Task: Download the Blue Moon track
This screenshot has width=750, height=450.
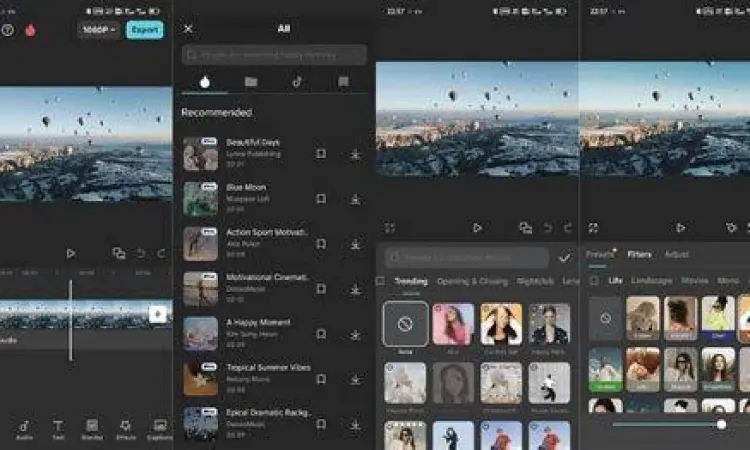Action: [x=355, y=199]
